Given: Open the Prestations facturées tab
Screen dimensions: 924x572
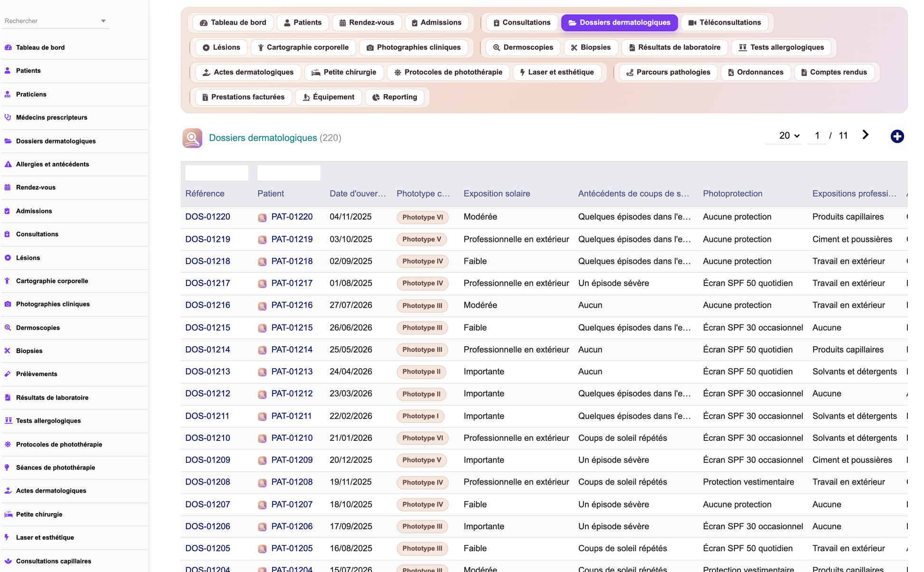Looking at the screenshot, I should click(x=243, y=97).
